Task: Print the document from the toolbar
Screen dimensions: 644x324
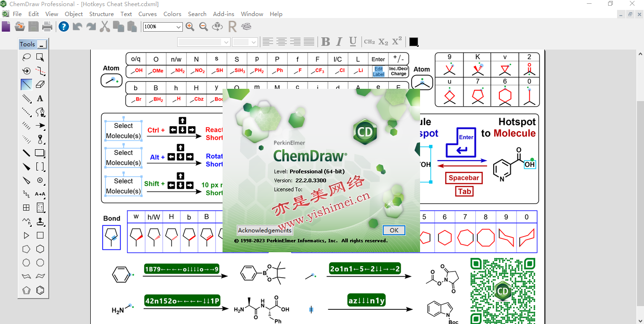Action: pyautogui.click(x=47, y=26)
